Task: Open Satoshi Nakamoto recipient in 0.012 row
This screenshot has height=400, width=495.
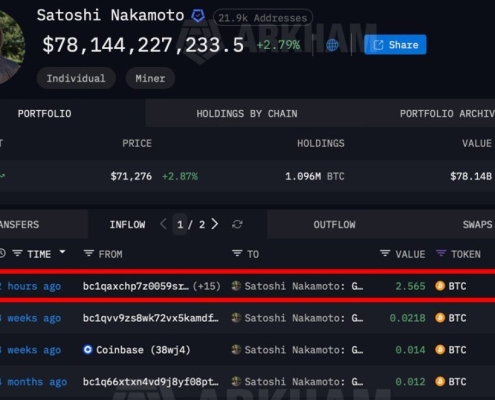Action: pyautogui.click(x=304, y=382)
